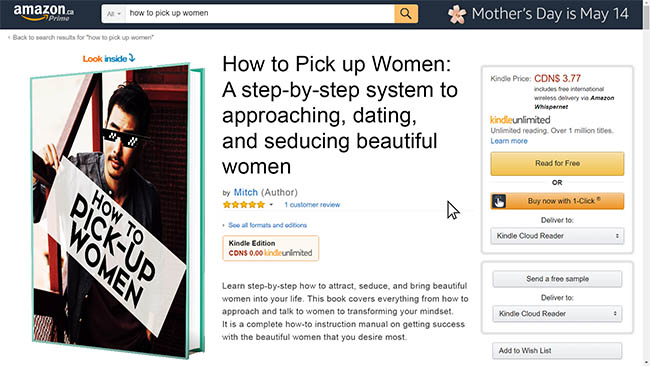
Task: Expand the star rating breakdown arrow
Action: click(271, 205)
